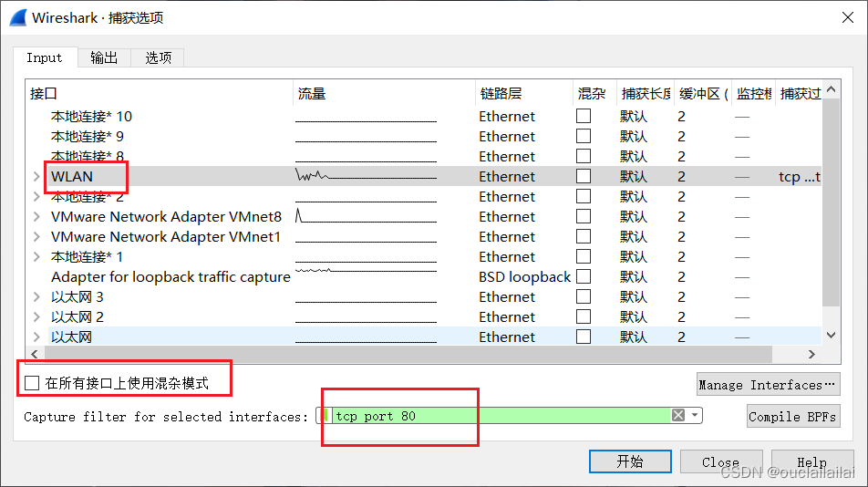This screenshot has width=868, height=487.
Task: Toggle promiscuous checkbox for VMnet1 adapter
Action: (x=584, y=236)
